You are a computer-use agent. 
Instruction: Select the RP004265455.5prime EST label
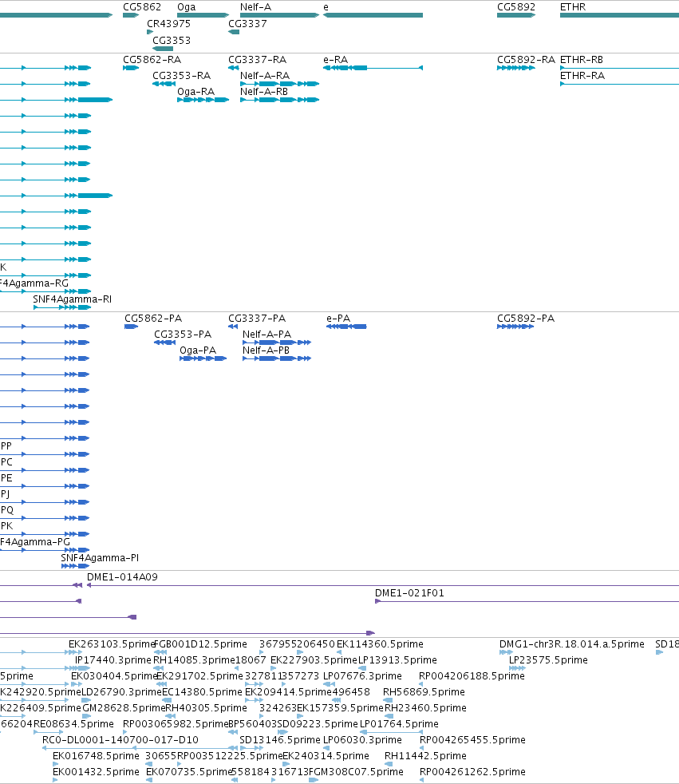[x=472, y=740]
